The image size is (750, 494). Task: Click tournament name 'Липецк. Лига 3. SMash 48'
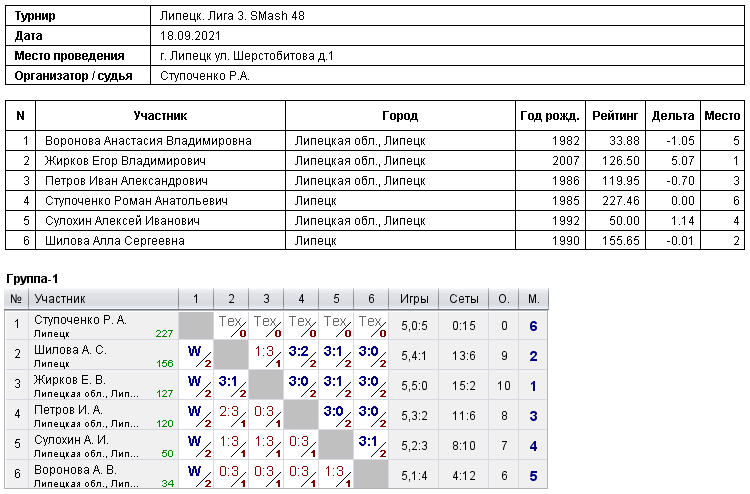click(232, 16)
